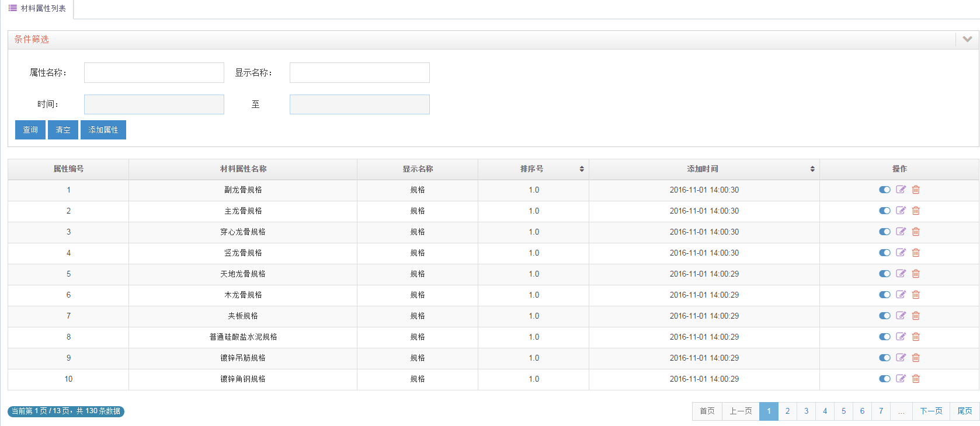Delete the 镀锌角钢规格 row
980x426 pixels.
(916, 379)
